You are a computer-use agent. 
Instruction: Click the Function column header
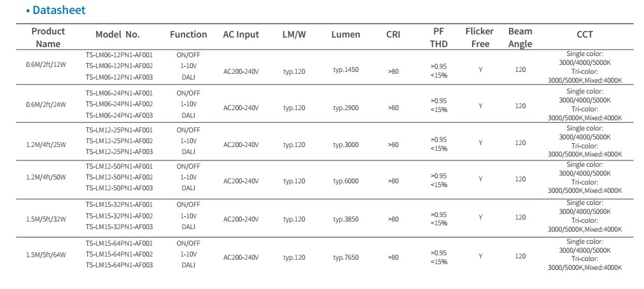(188, 34)
